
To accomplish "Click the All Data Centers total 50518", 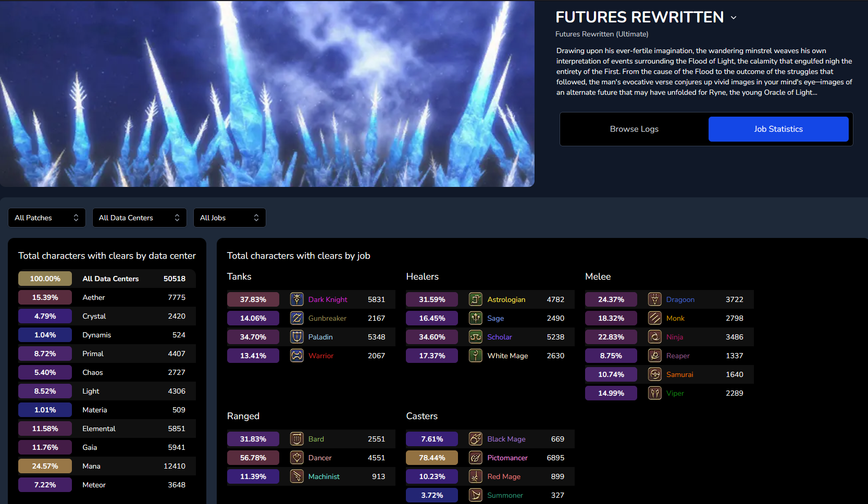I will [x=175, y=279].
